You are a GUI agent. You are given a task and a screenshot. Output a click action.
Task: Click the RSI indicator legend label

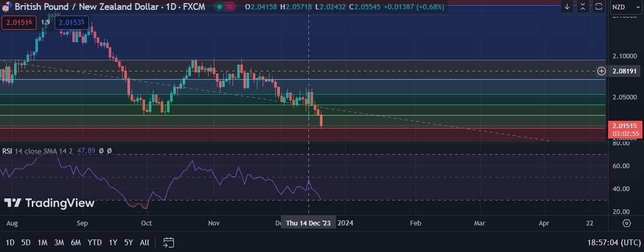point(7,150)
